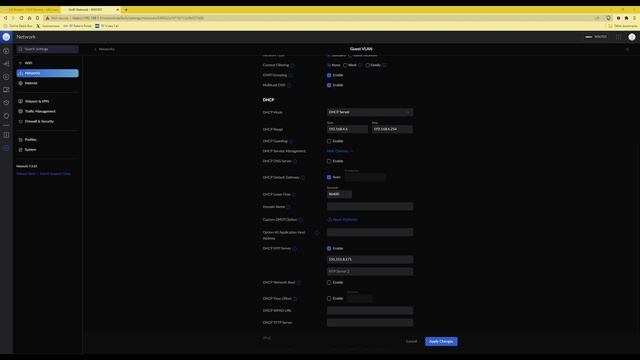Open the DHCP Mode dropdown
Image resolution: width=640 pixels, height=360 pixels.
pos(370,112)
